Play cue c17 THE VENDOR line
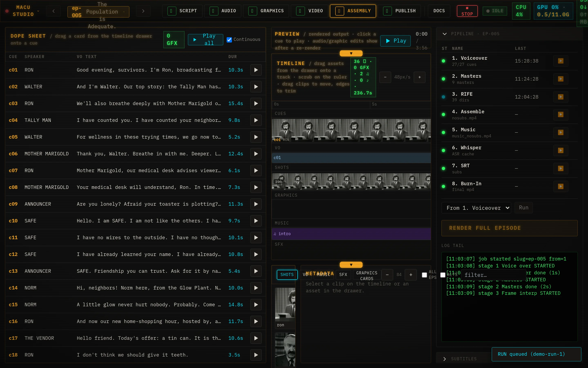This screenshot has width=588, height=368. point(256,338)
